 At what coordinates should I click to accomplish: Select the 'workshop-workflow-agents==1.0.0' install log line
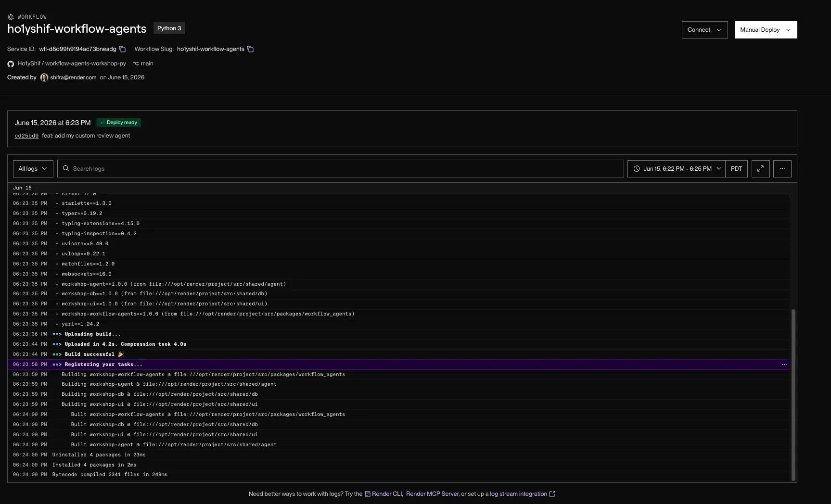pos(398,314)
